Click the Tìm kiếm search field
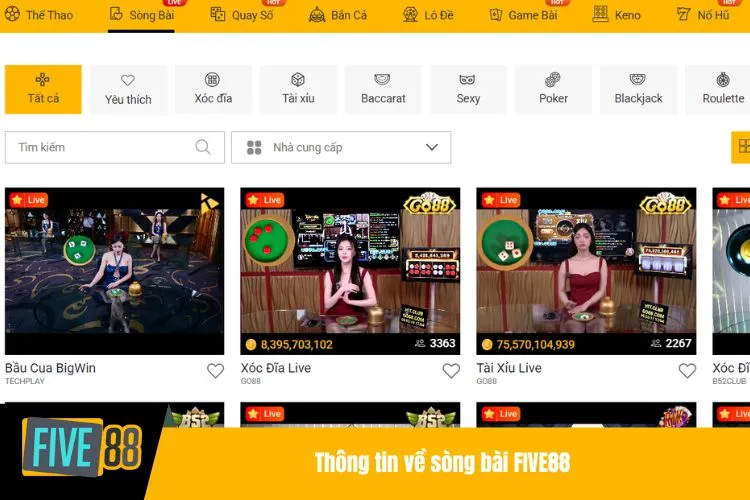 (115, 147)
